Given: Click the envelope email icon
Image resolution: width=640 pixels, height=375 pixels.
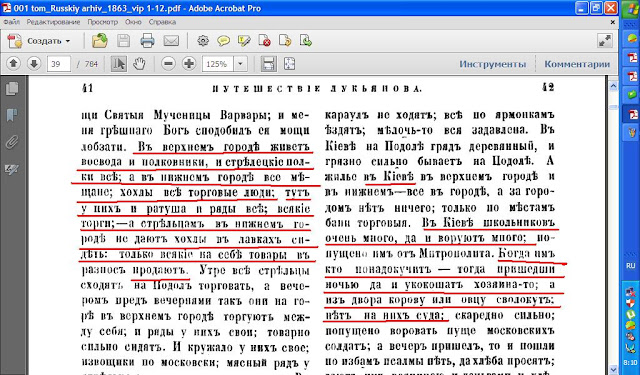Looking at the screenshot, I should click(171, 41).
